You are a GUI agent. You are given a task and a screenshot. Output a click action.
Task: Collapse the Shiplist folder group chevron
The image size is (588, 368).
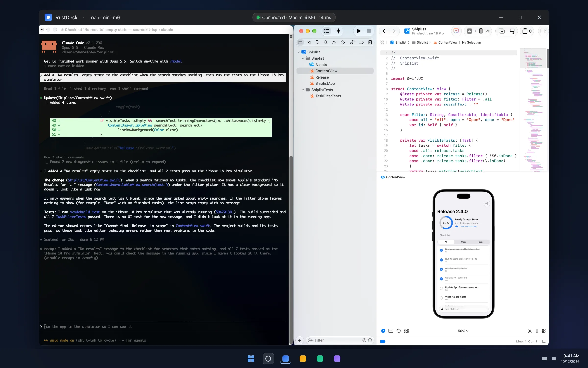[303, 58]
